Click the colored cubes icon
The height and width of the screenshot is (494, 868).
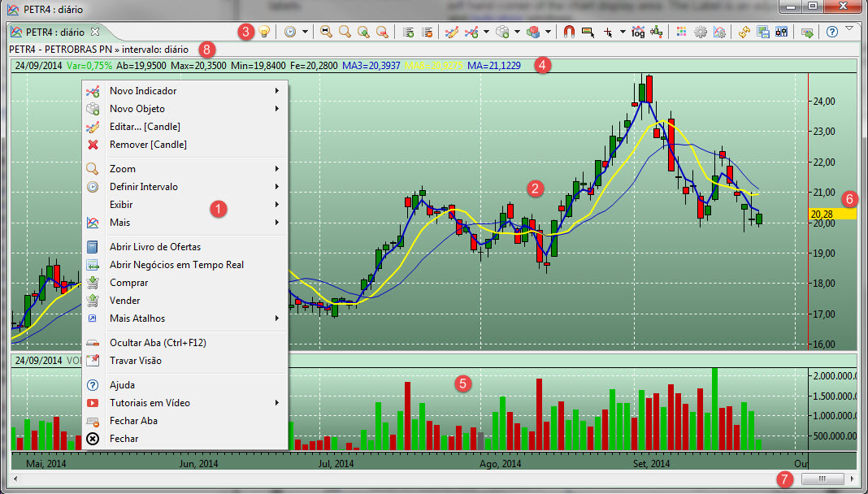click(534, 32)
